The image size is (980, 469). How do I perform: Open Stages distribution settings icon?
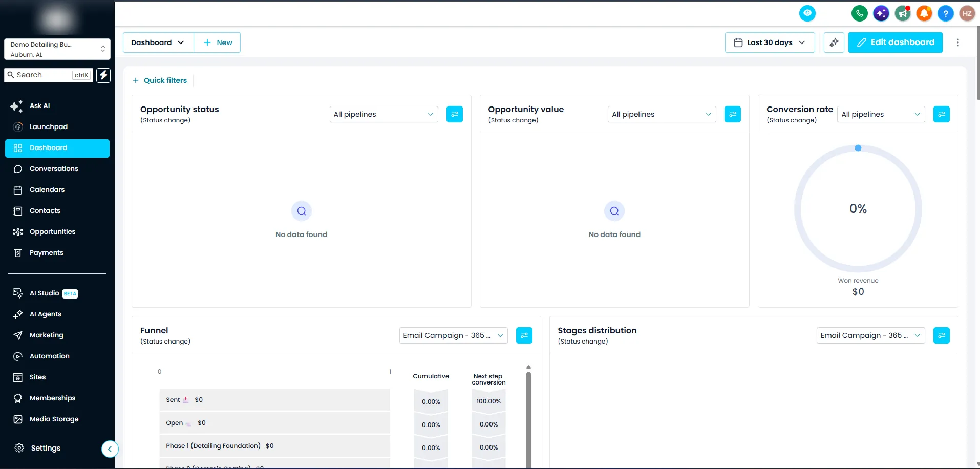[x=942, y=335]
